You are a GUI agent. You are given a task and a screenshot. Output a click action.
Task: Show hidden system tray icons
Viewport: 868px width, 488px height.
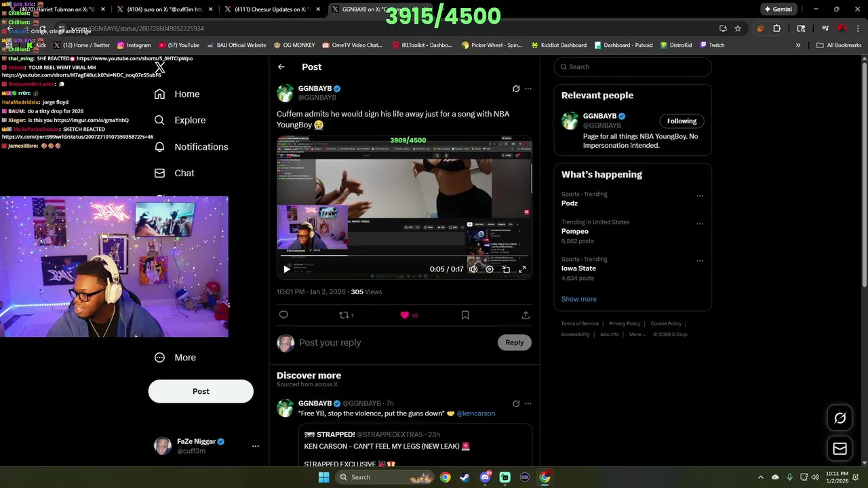point(760,477)
